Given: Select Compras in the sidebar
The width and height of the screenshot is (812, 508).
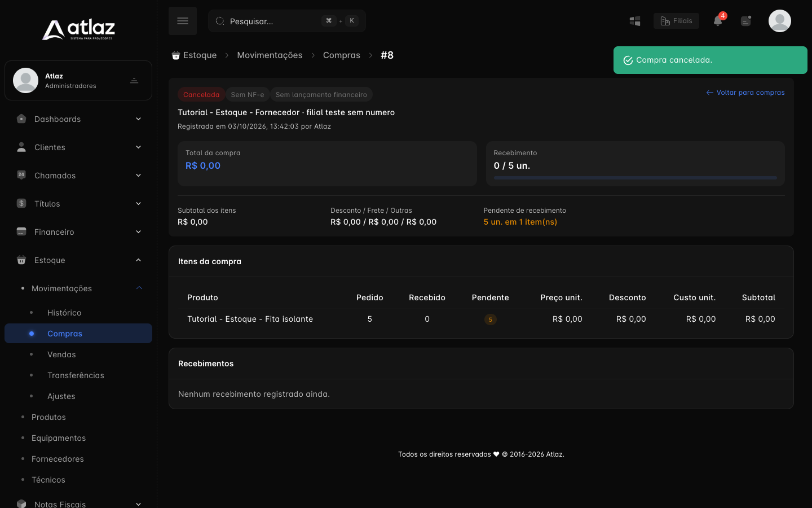Looking at the screenshot, I should 78,334.
